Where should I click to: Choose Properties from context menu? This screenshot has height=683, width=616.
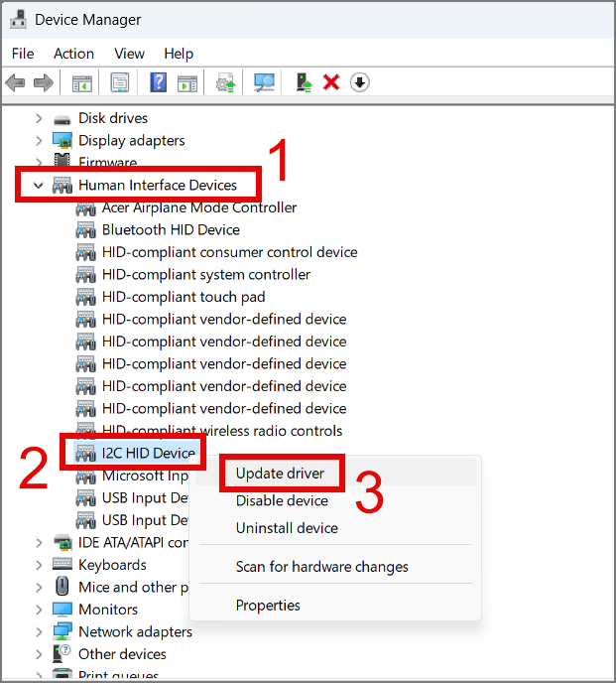coord(335,605)
